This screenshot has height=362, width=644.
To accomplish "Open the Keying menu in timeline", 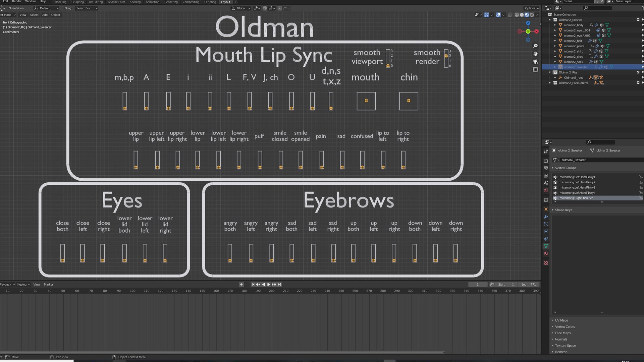I will [23, 284].
